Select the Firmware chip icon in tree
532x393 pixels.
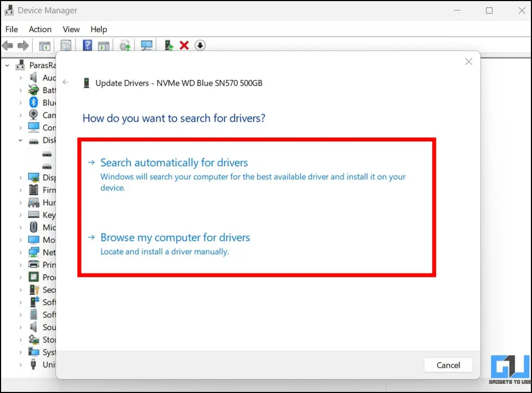point(34,190)
